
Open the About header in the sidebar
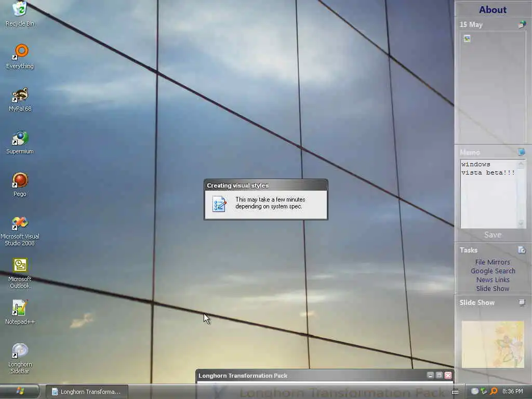click(493, 9)
